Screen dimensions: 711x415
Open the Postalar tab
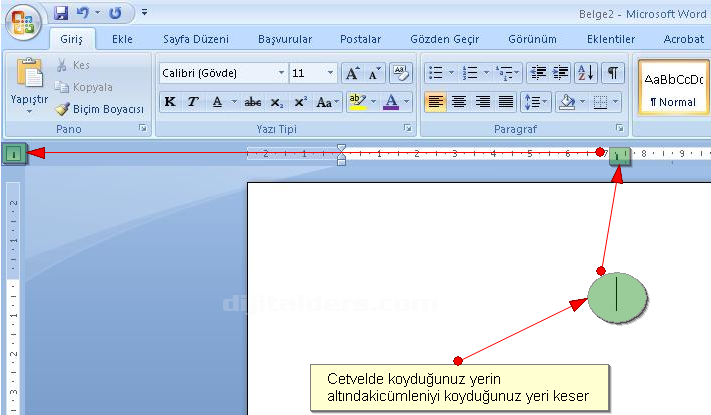pyautogui.click(x=360, y=39)
